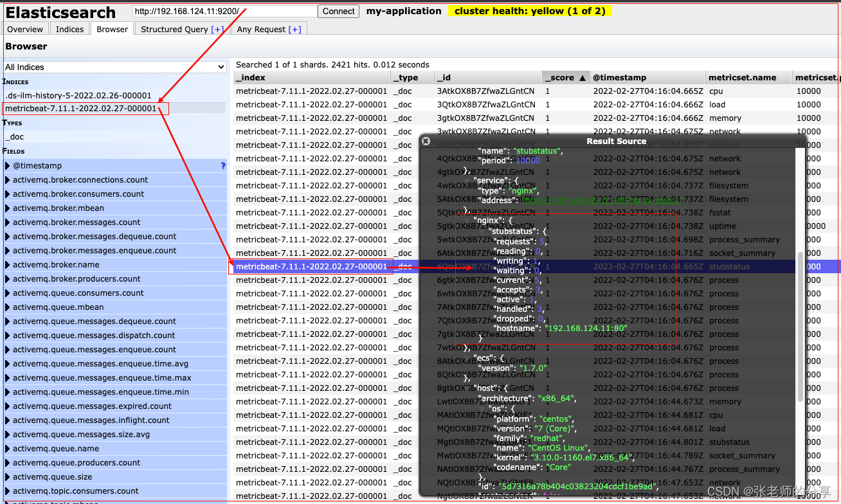Open the Any Request tab
The width and height of the screenshot is (841, 504).
click(x=269, y=29)
